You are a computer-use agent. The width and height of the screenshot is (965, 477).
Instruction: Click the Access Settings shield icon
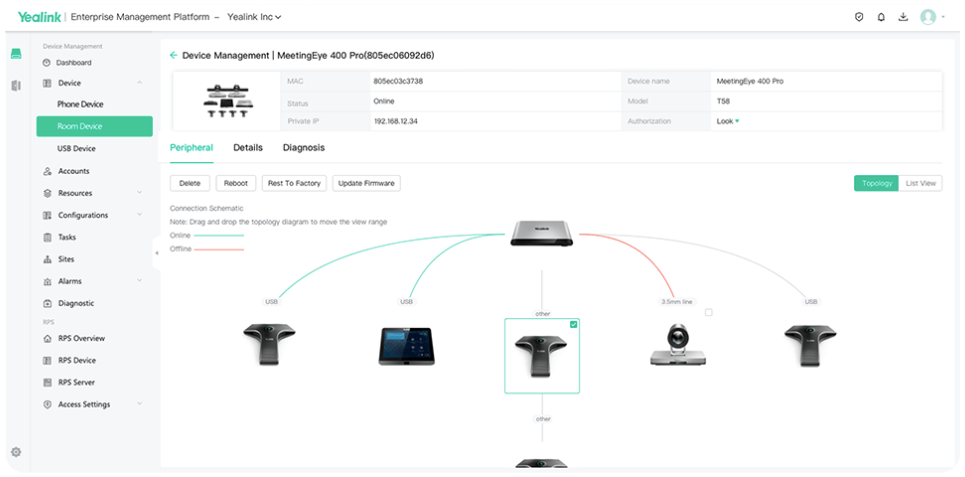(47, 404)
